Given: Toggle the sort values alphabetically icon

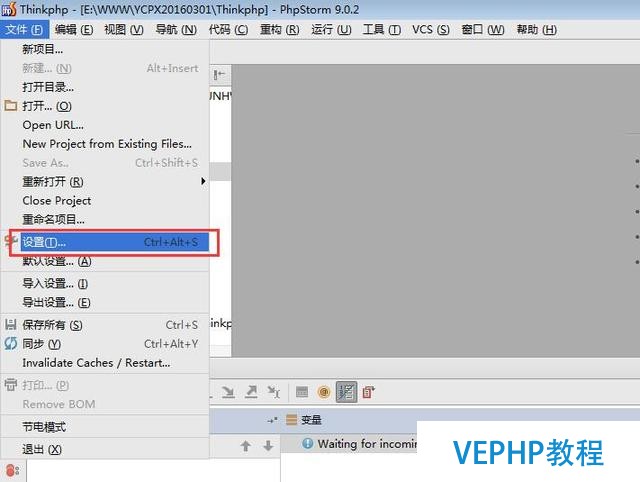Looking at the screenshot, I should pyautogui.click(x=346, y=392).
